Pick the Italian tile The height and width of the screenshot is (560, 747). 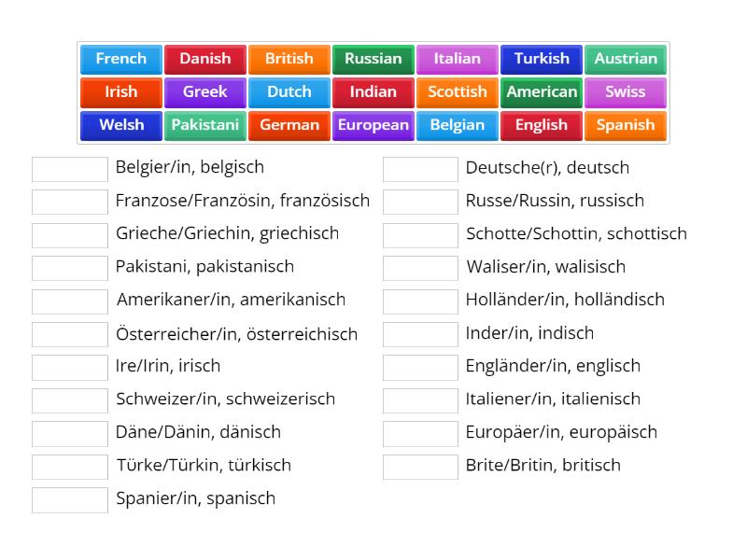[x=458, y=59]
